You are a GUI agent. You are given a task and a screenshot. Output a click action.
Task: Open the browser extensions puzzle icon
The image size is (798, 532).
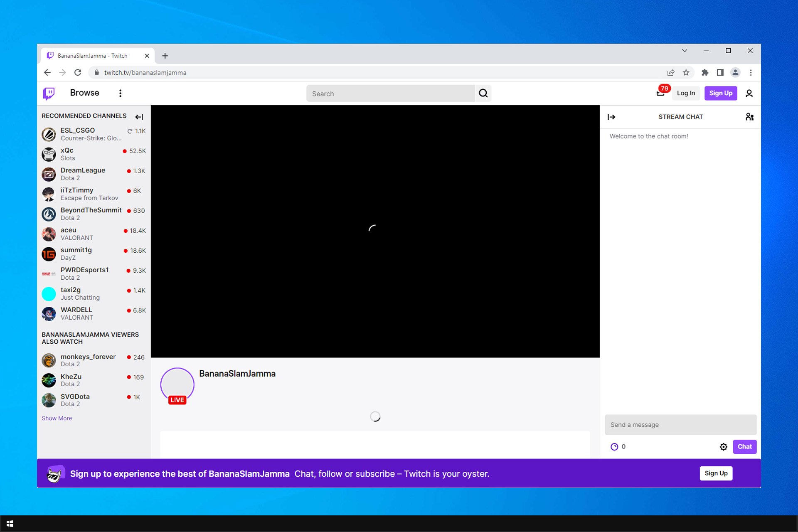pos(705,73)
